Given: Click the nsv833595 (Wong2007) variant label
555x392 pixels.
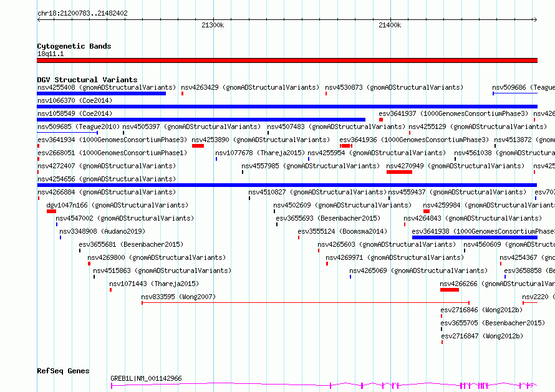Looking at the screenshot, I should click(x=178, y=297).
